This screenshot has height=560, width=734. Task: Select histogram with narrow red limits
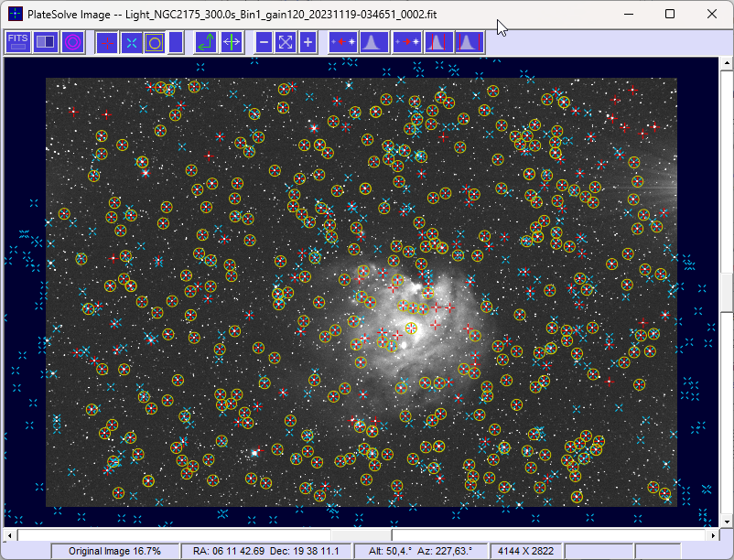tap(438, 43)
